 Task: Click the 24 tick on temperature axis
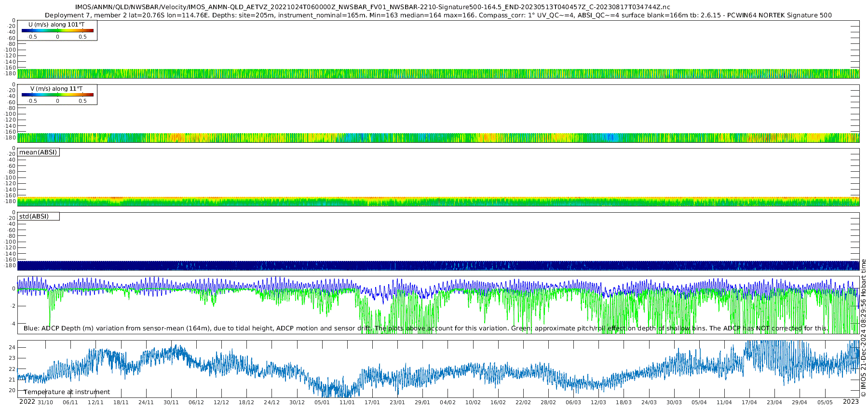pyautogui.click(x=13, y=347)
